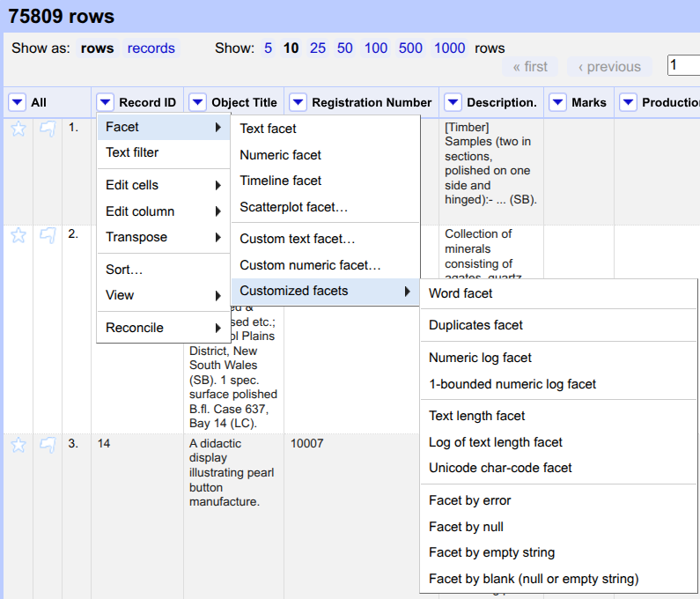Show 25 rows per page
The height and width of the screenshot is (599, 700).
pos(318,48)
